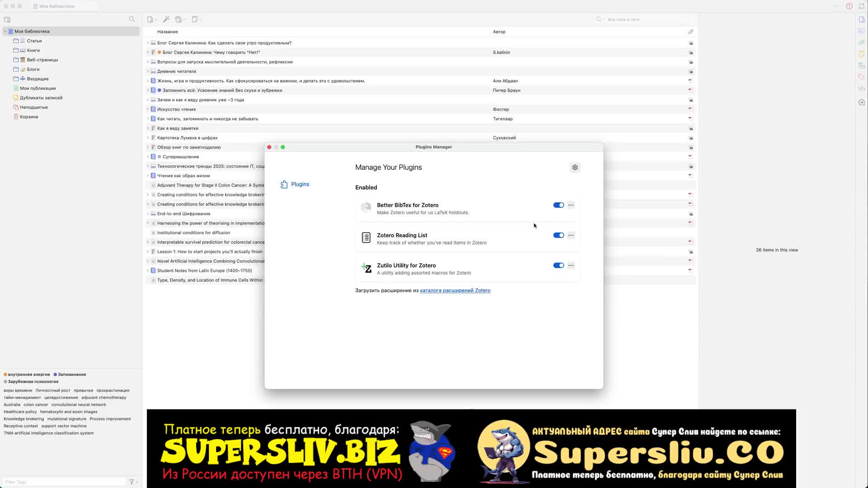Toggle off Zotero Reading List plugin
The image size is (868, 488).
(558, 235)
